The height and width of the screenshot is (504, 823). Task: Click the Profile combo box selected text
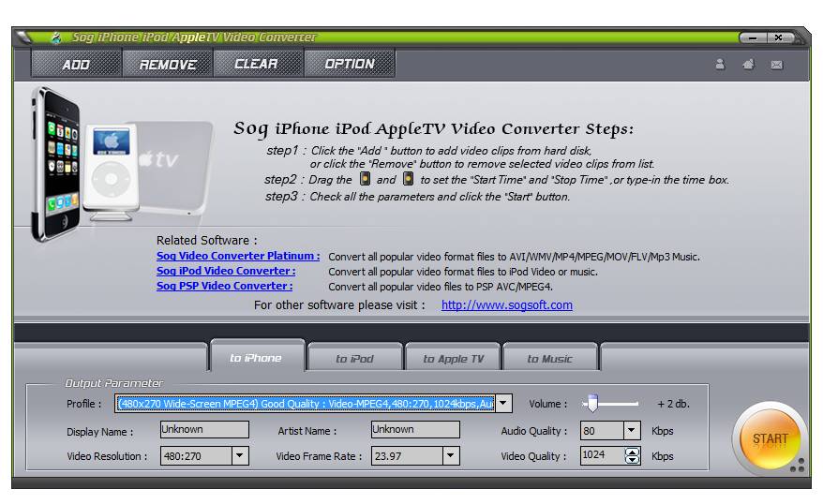(305, 404)
